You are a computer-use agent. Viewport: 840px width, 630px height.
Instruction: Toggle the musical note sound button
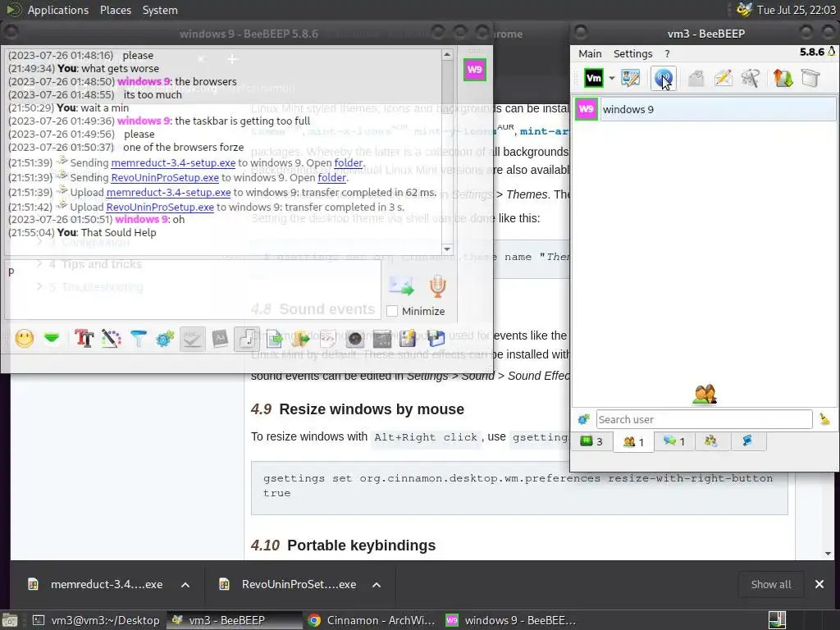tap(246, 339)
